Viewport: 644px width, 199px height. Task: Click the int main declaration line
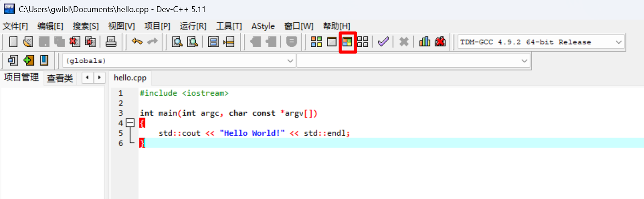[228, 113]
